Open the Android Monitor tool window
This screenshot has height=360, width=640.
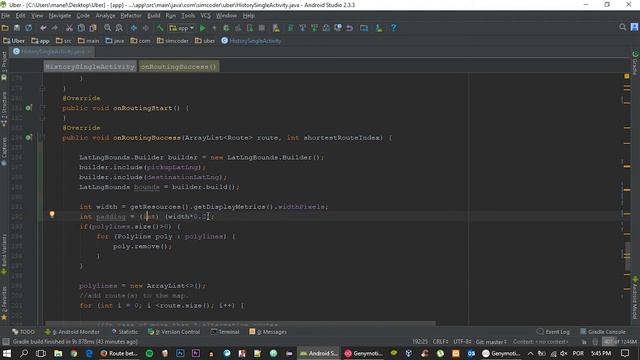click(x=72, y=332)
